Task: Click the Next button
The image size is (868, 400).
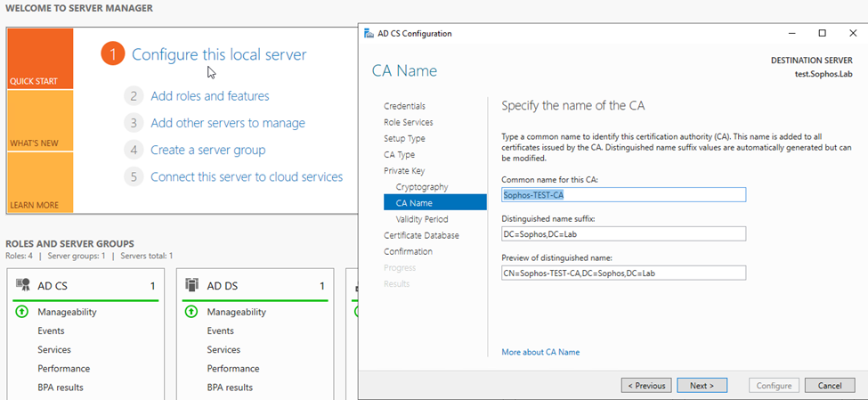Action: pyautogui.click(x=702, y=386)
